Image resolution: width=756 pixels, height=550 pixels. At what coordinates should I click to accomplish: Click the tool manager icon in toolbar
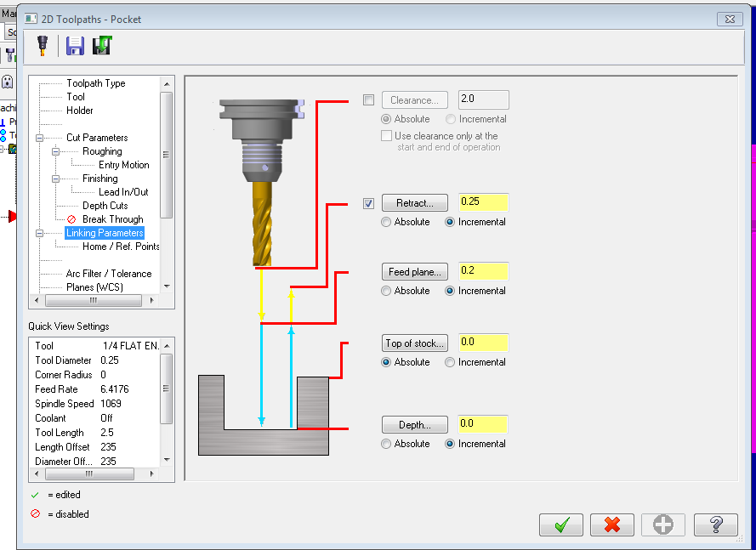(41, 46)
